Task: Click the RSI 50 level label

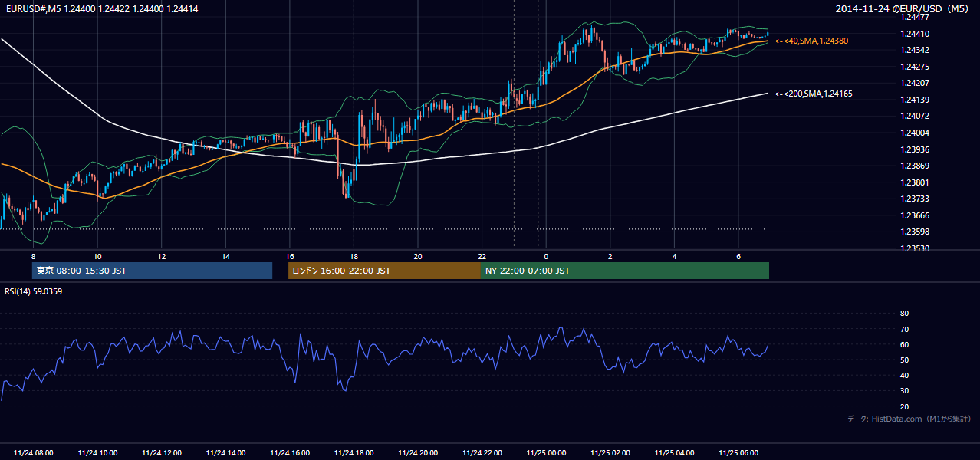Action: coord(904,360)
